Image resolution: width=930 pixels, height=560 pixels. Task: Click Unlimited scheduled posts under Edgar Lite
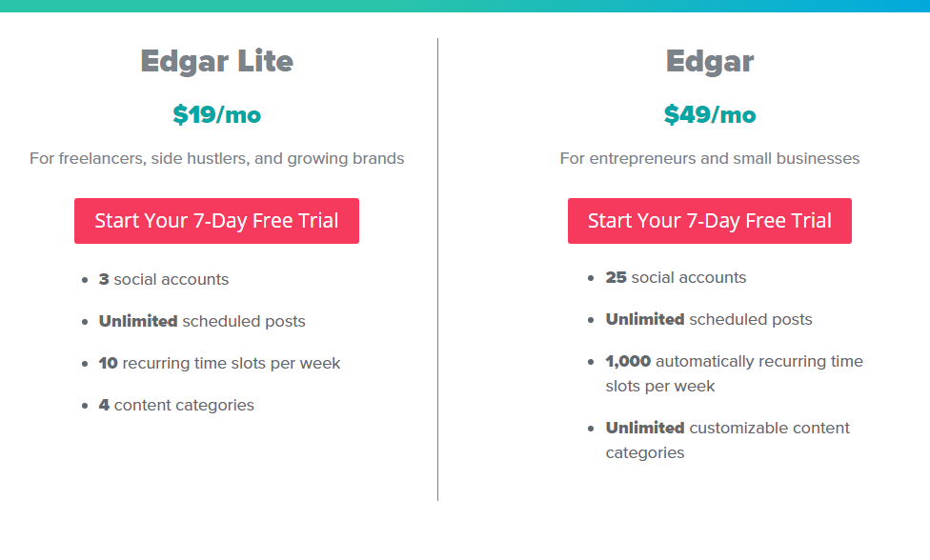(202, 321)
